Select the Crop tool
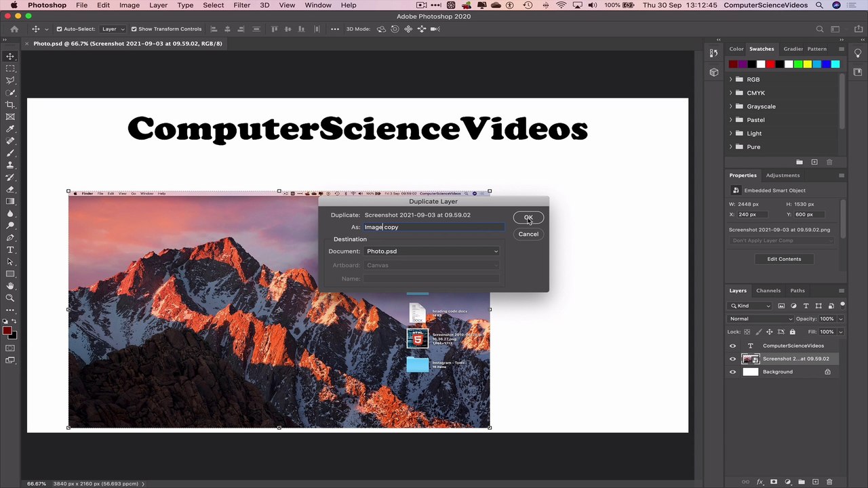The image size is (868, 488). pyautogui.click(x=10, y=105)
